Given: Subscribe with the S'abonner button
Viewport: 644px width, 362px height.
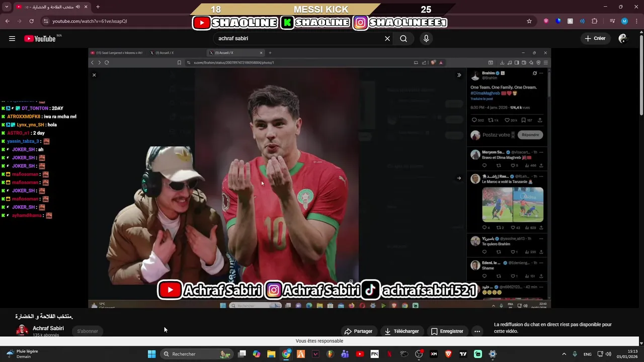Looking at the screenshot, I should click(x=88, y=331).
